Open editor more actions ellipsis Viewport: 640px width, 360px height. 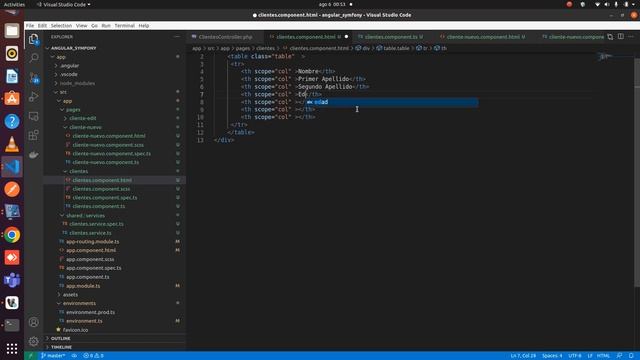point(631,37)
